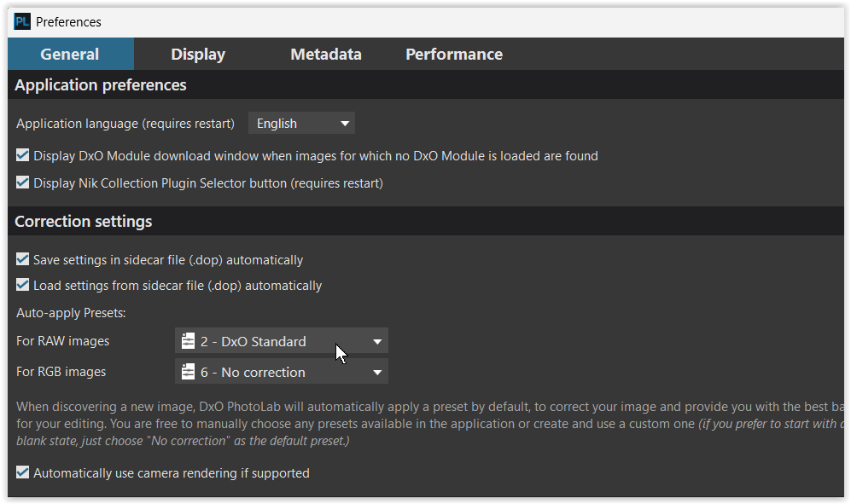Open the Metadata tab
The image size is (851, 504).
(x=325, y=55)
